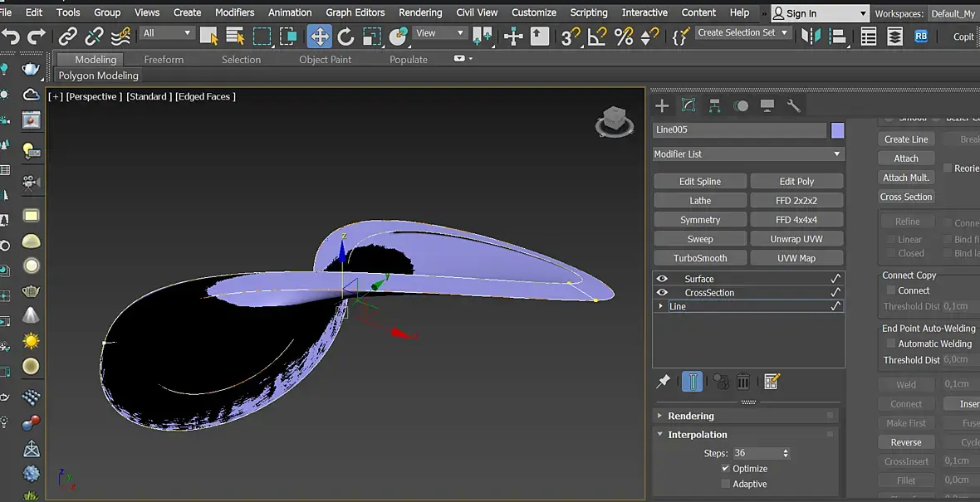
Task: Expand the Line entry in modifier stack
Action: click(x=661, y=306)
